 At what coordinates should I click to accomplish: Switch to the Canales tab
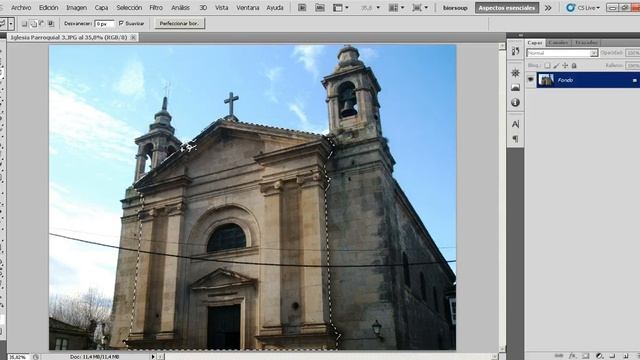[x=558, y=42]
